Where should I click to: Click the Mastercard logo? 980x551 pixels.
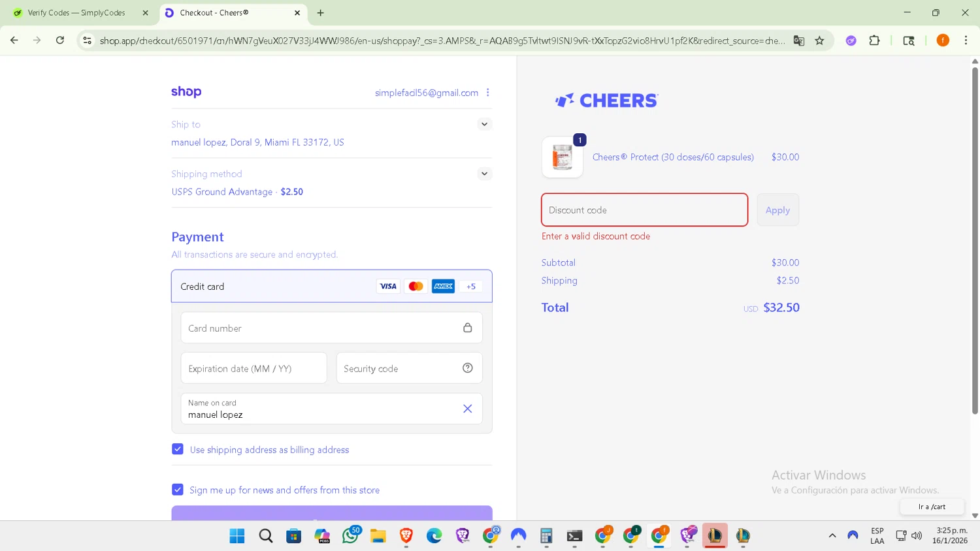[x=416, y=286]
